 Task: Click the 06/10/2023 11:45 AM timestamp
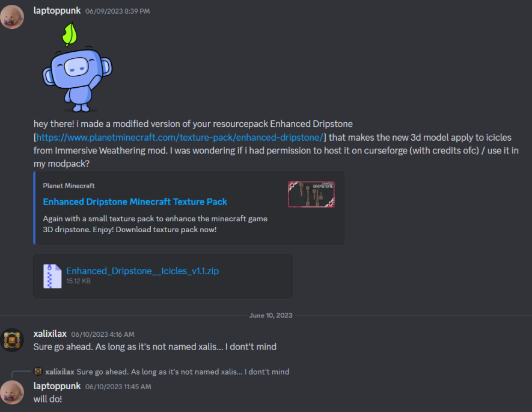tap(118, 387)
